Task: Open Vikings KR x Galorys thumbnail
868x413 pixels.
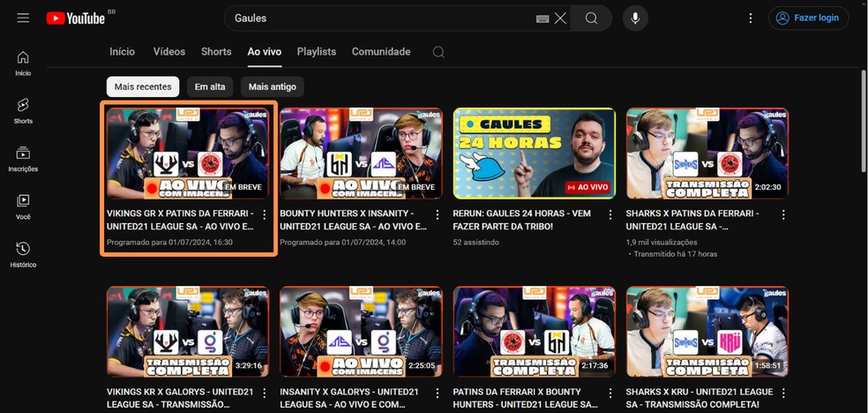Action: [x=188, y=332]
